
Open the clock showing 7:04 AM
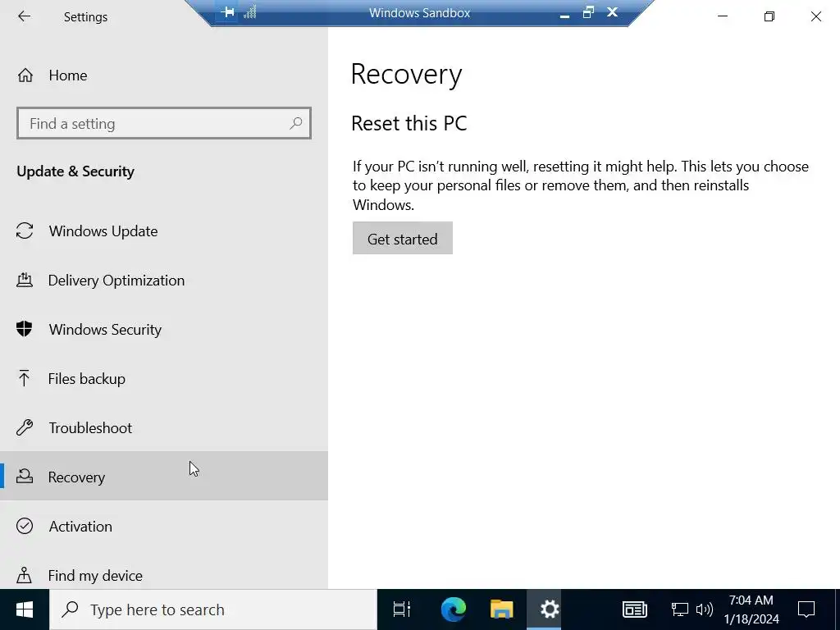751,609
